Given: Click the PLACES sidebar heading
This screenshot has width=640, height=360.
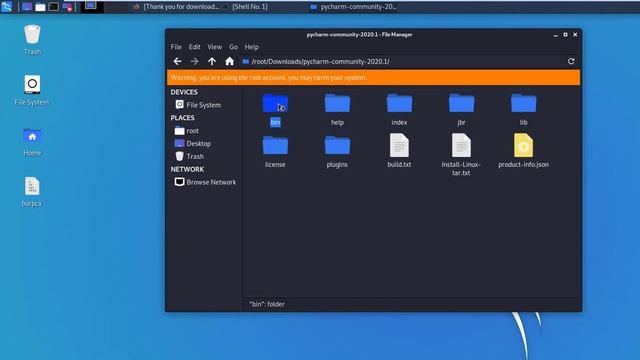Looking at the screenshot, I should click(x=182, y=118).
